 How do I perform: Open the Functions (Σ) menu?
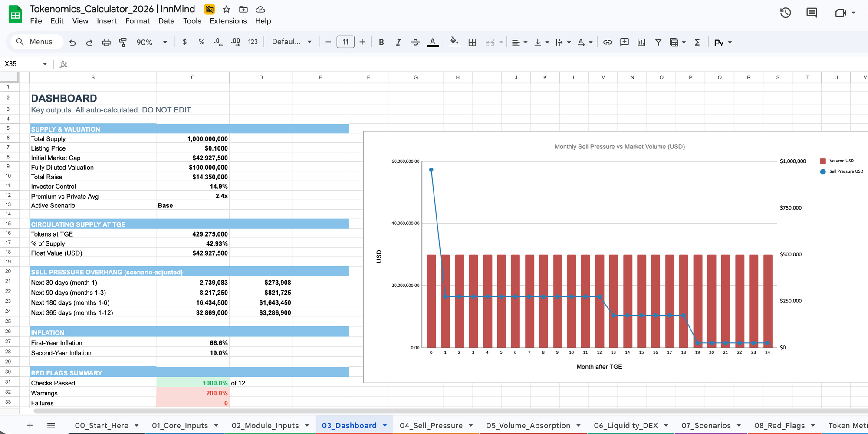[x=697, y=42]
